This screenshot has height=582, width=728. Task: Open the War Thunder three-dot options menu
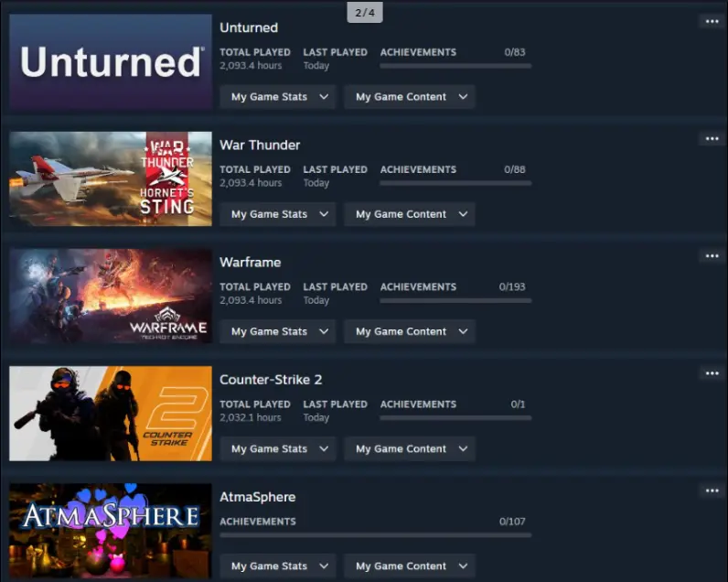coord(712,139)
